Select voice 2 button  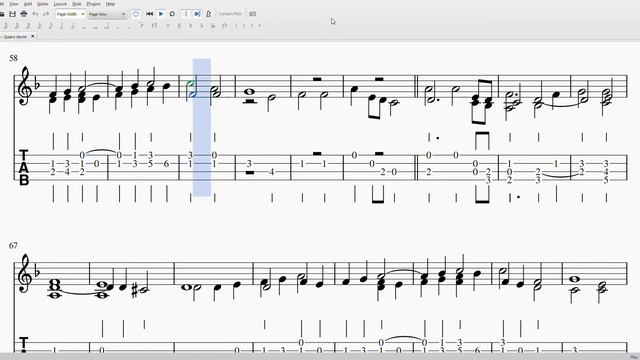(244, 26)
